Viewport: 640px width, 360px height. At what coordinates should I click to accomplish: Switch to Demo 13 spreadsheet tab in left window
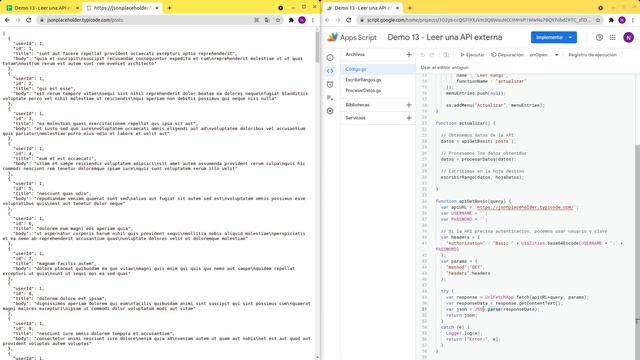(x=41, y=8)
